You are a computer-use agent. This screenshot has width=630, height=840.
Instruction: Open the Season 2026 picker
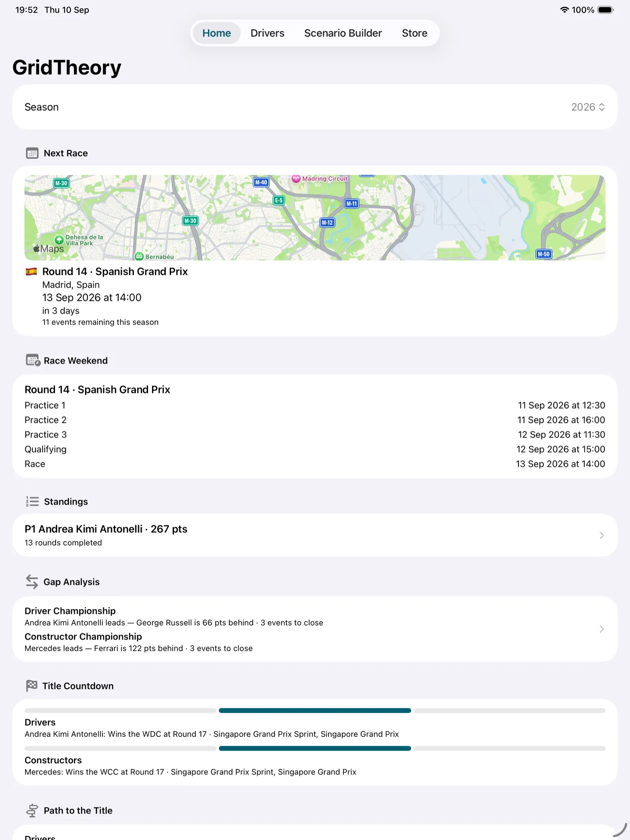point(588,107)
